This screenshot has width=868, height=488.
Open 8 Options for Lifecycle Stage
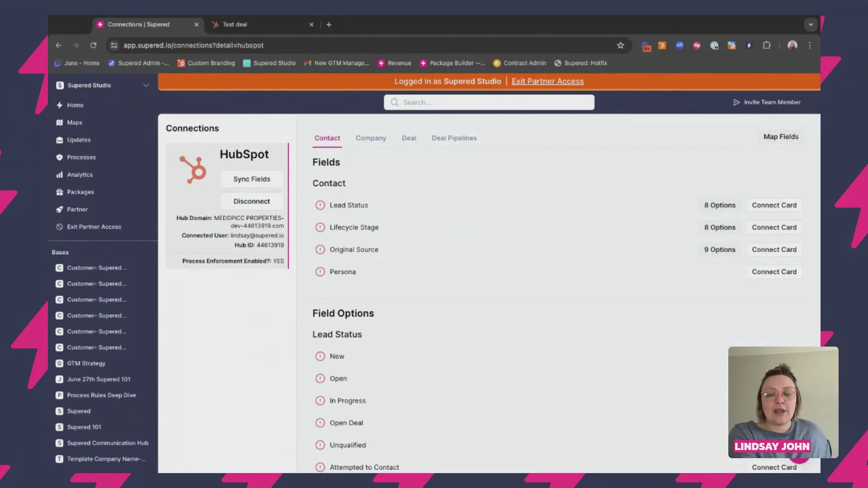[x=720, y=227]
